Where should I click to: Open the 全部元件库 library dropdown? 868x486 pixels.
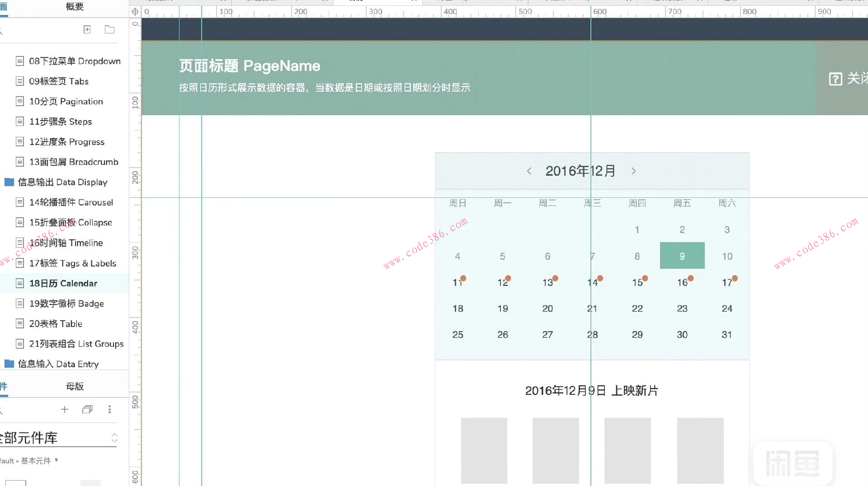click(114, 437)
